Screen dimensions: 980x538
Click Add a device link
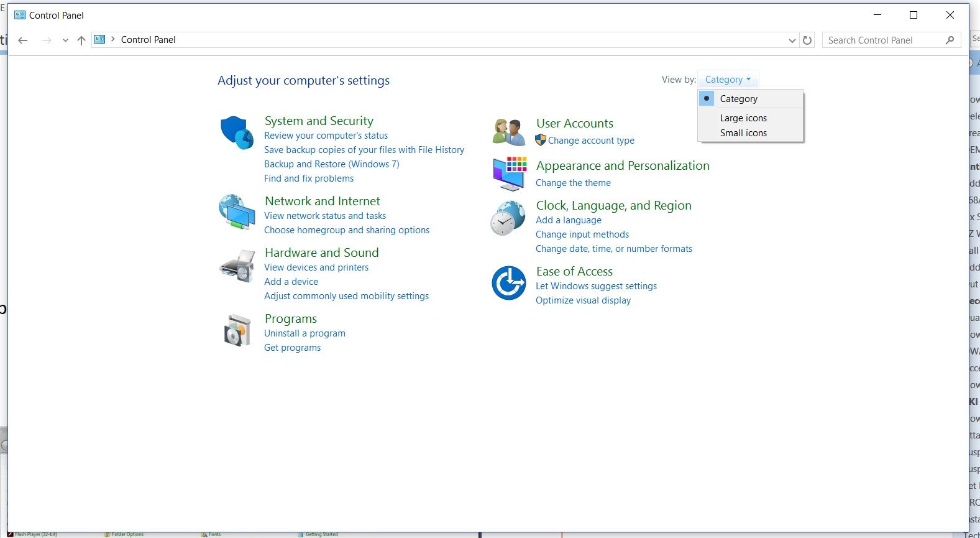291,282
